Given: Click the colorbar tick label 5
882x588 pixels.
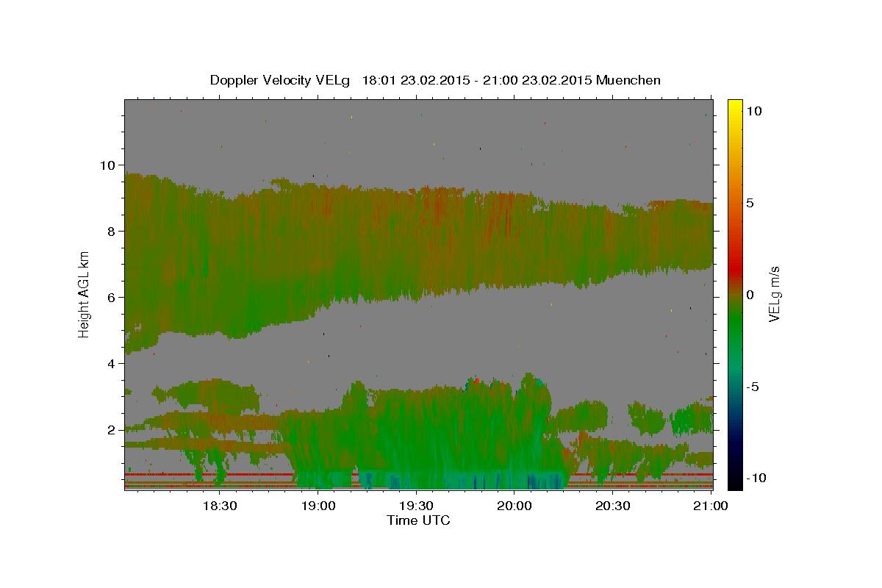Looking at the screenshot, I should (750, 203).
